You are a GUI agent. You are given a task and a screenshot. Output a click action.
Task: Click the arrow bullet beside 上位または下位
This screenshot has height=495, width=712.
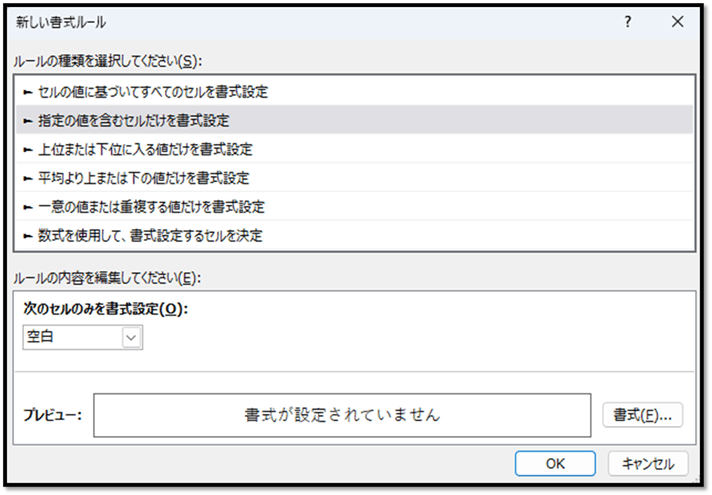pyautogui.click(x=28, y=149)
